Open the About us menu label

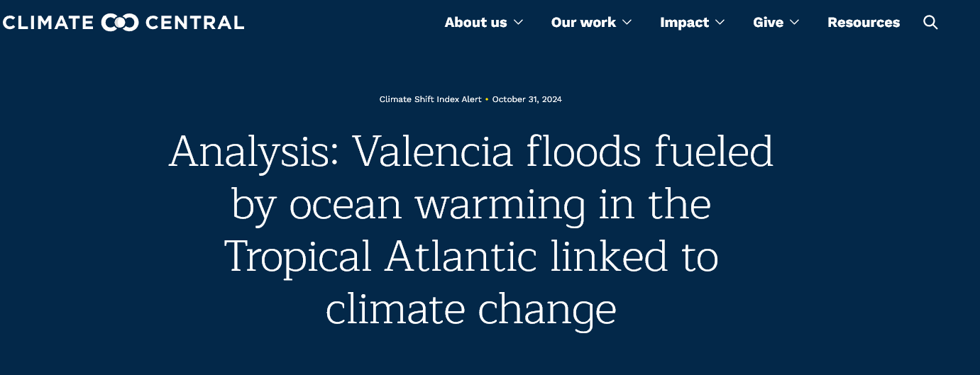pos(475,23)
